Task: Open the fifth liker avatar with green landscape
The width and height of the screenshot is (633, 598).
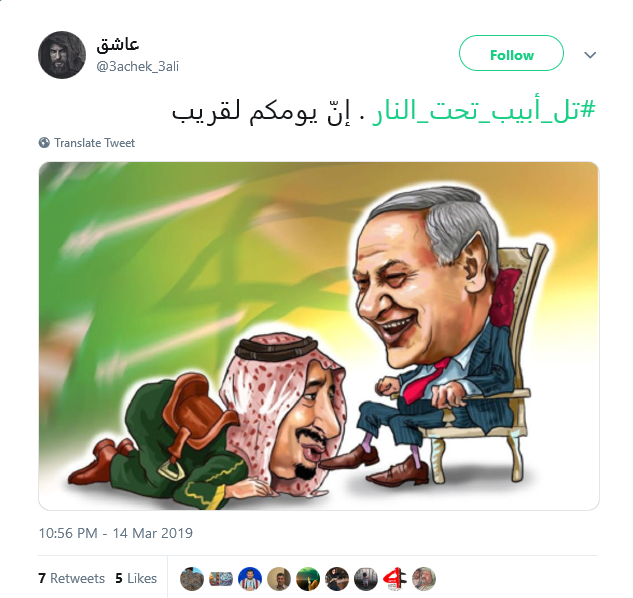Action: tap(308, 579)
